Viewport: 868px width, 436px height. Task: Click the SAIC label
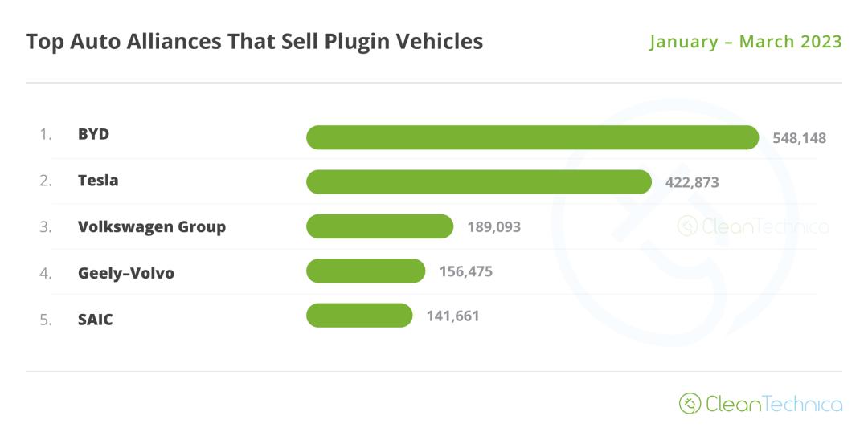[96, 320]
